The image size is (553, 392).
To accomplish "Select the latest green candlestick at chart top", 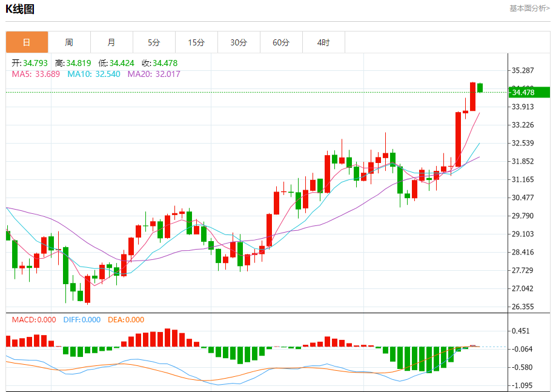I will click(480, 88).
